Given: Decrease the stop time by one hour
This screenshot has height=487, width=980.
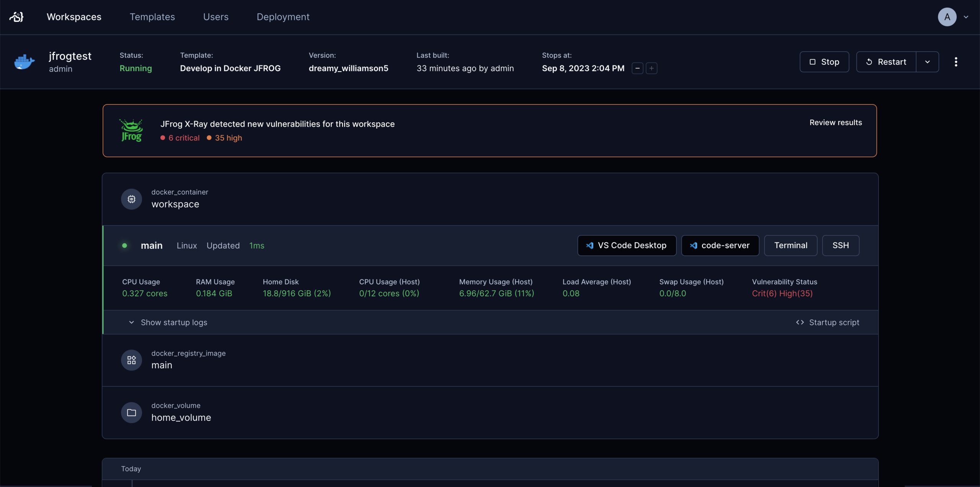Looking at the screenshot, I should 637,68.
